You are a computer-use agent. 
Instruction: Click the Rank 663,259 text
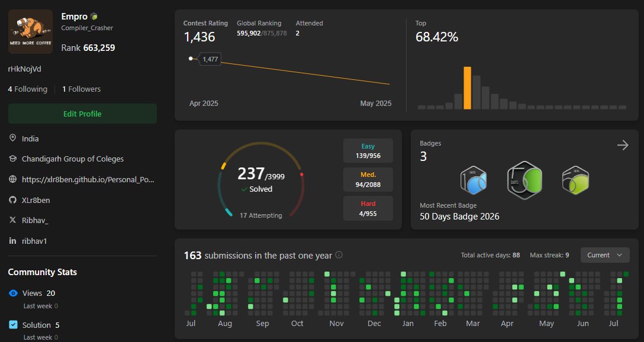(88, 47)
